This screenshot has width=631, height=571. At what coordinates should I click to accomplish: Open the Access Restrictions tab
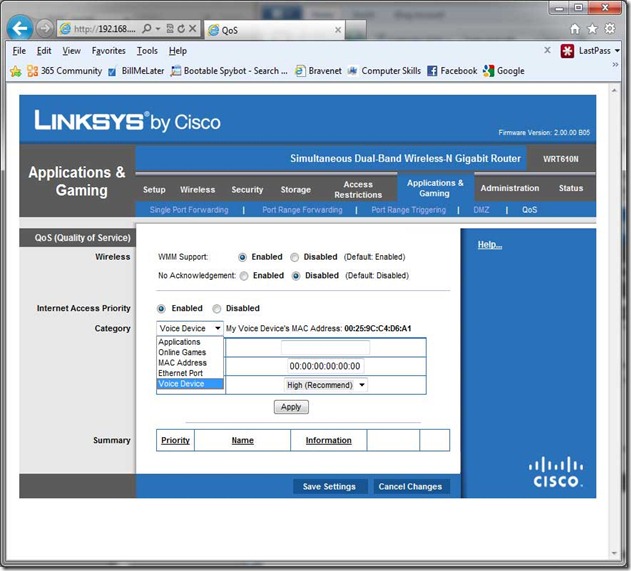click(358, 190)
